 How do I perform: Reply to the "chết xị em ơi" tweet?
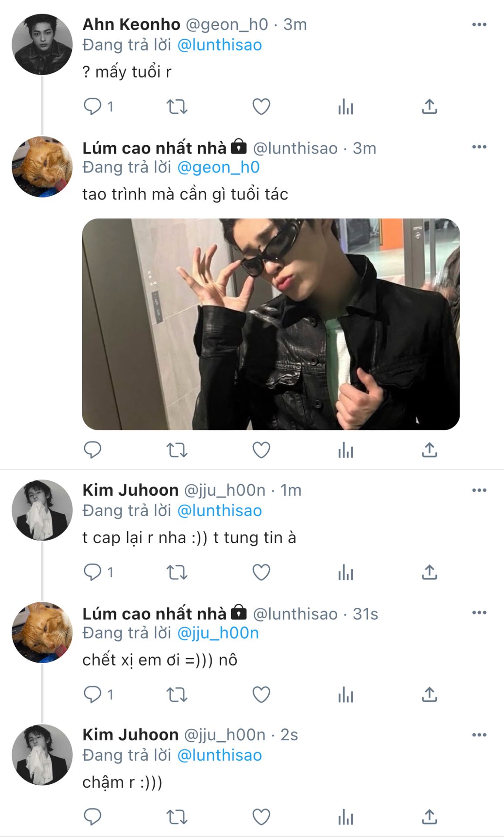point(92,694)
